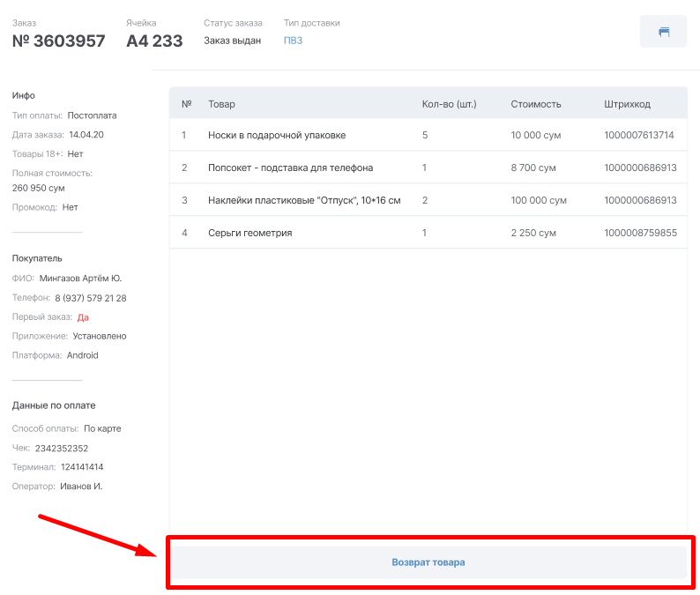700x595 pixels.
Task: Click receipt number 2342352352
Action: [x=62, y=448]
